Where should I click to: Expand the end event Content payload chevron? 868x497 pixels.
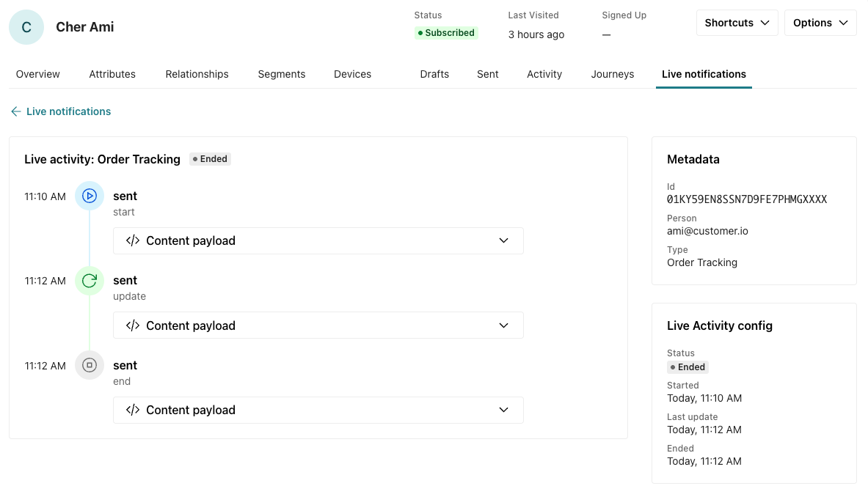pos(503,410)
